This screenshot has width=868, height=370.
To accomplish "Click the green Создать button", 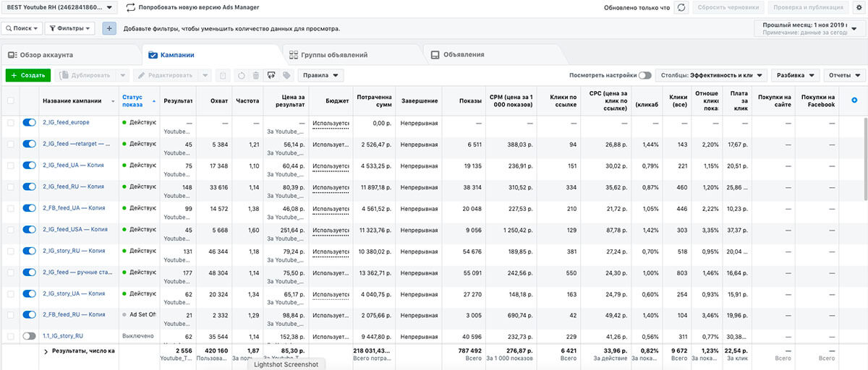I will click(x=28, y=75).
